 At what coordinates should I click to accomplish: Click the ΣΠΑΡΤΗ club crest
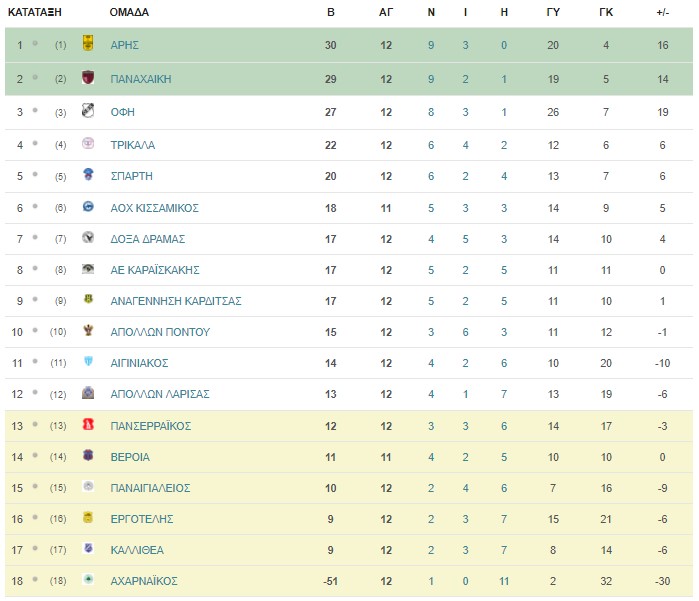coord(88,174)
